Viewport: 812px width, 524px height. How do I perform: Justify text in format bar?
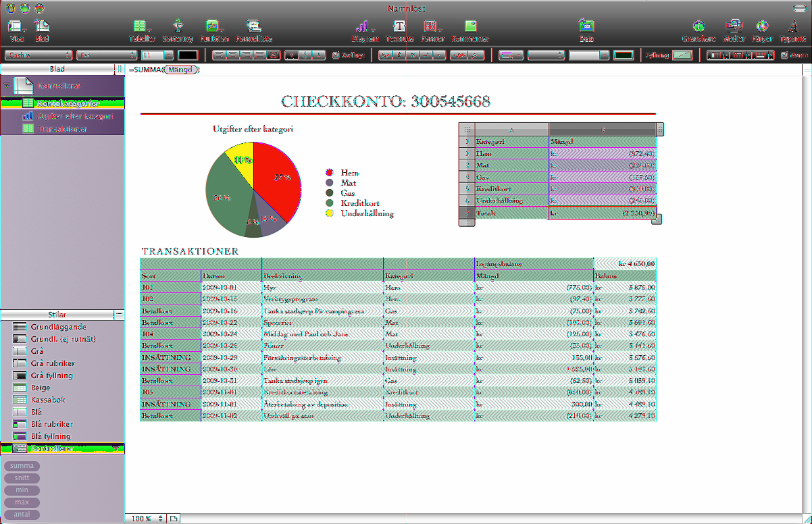click(x=260, y=55)
